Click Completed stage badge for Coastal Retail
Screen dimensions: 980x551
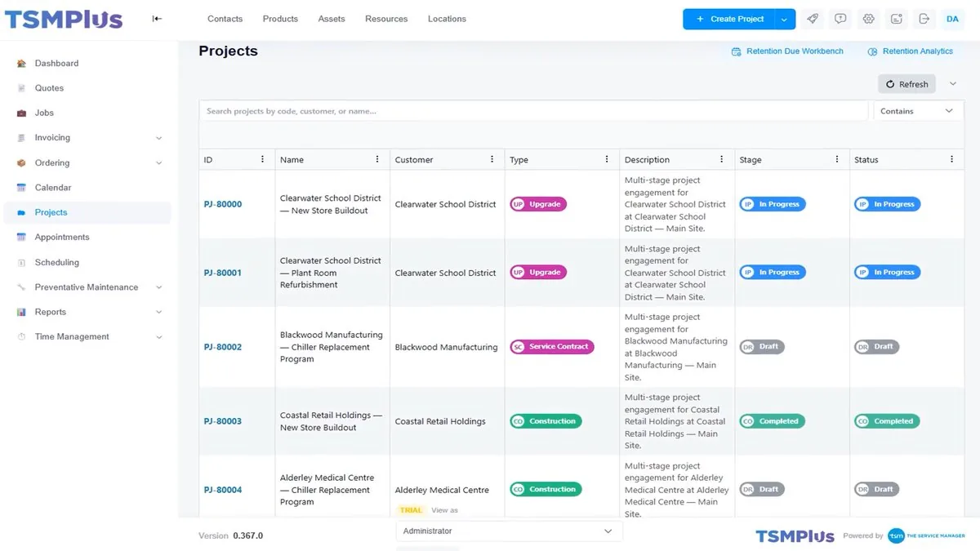772,421
